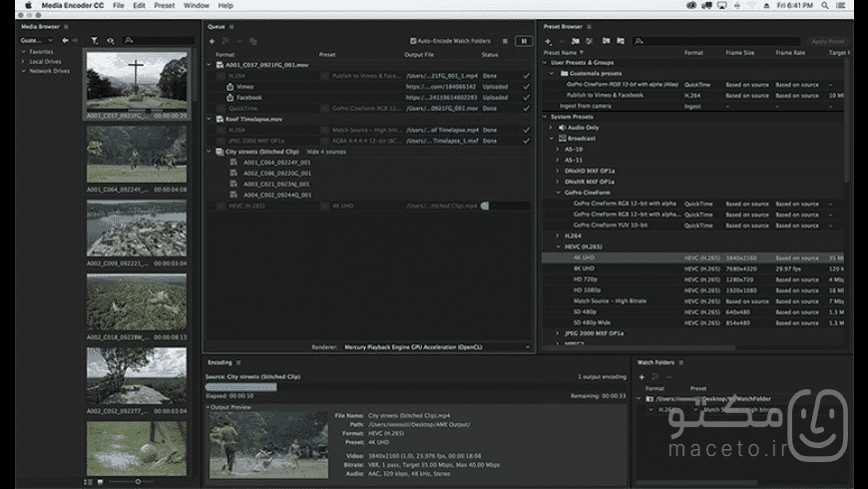868x489 pixels.
Task: Expand the H.264 preset group
Action: click(558, 236)
